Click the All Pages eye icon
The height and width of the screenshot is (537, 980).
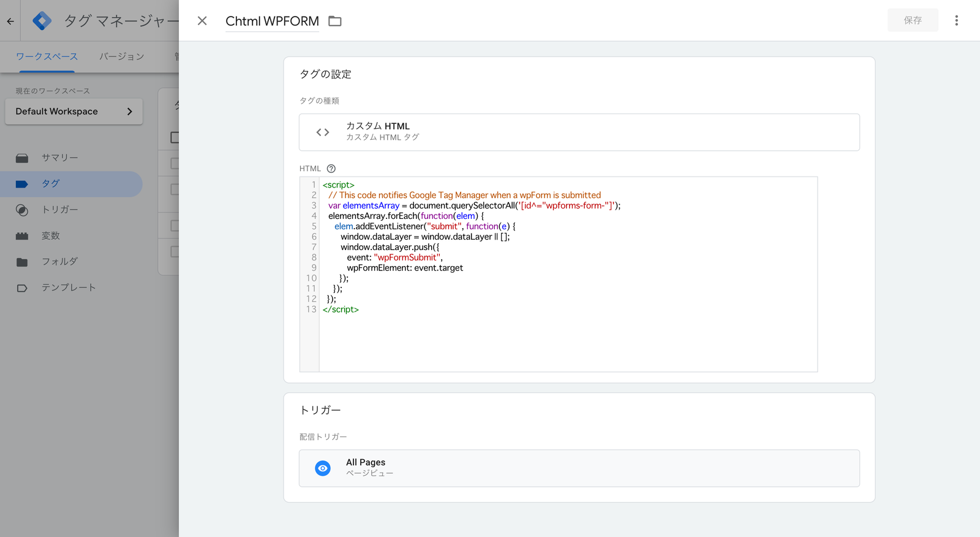[x=323, y=468]
